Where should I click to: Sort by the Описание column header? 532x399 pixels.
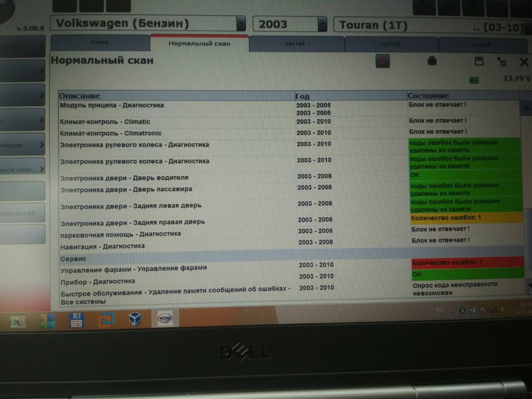tap(176, 96)
